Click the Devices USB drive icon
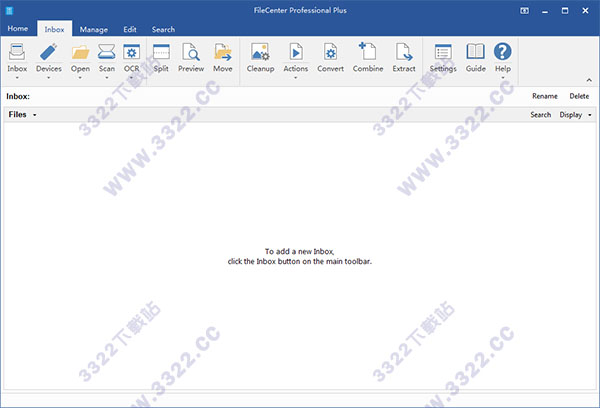 [49, 52]
